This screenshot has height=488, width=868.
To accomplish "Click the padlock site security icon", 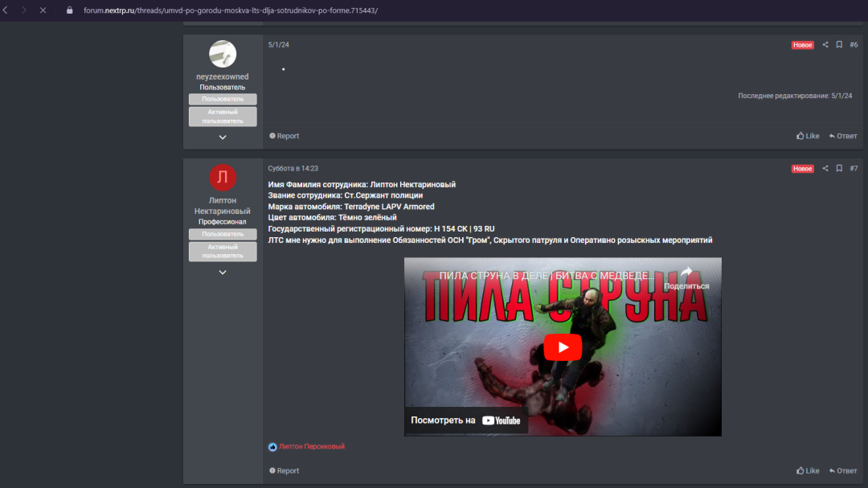I will pyautogui.click(x=69, y=10).
